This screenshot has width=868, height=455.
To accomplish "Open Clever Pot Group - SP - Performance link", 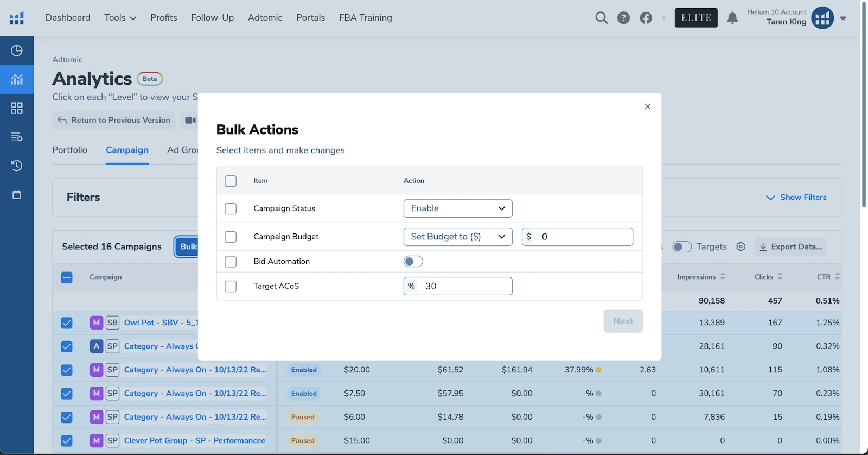I will click(x=195, y=440).
